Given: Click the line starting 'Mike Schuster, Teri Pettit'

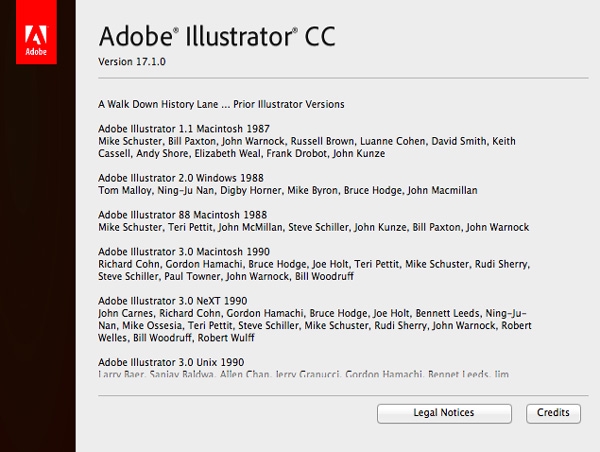Looking at the screenshot, I should (x=313, y=227).
